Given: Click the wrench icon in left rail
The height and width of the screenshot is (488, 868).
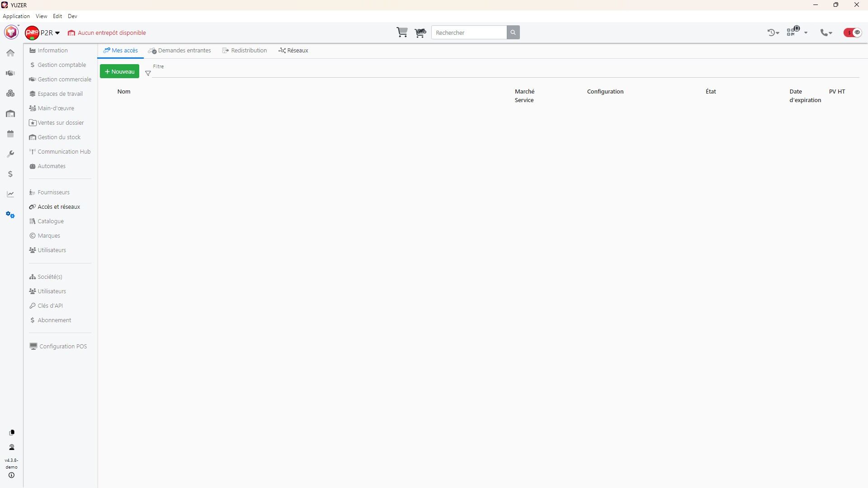Looking at the screenshot, I should tap(10, 154).
